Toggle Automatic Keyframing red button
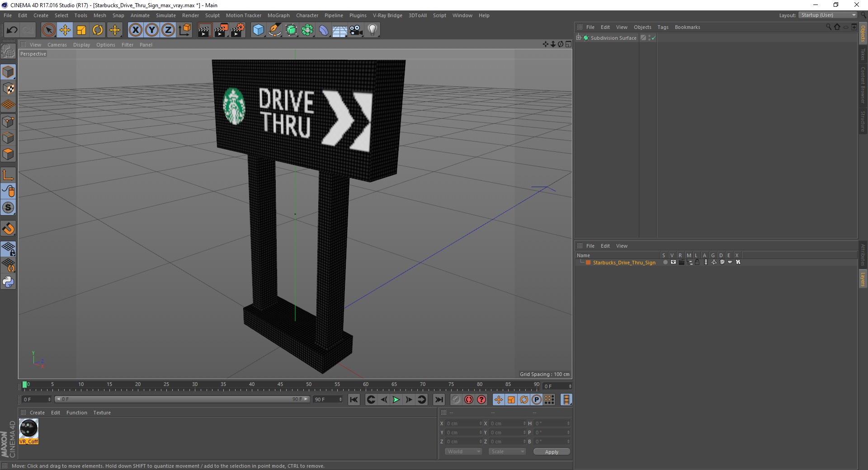The height and width of the screenshot is (470, 868). 469,399
